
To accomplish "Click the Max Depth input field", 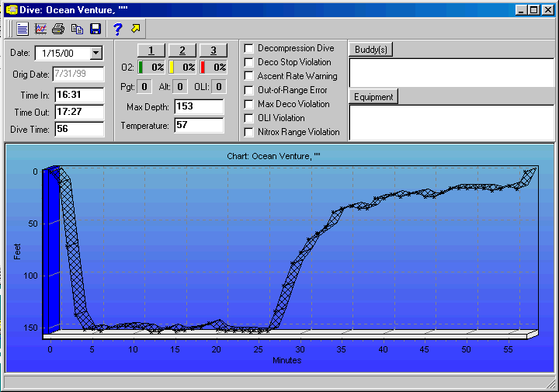I will [199, 106].
